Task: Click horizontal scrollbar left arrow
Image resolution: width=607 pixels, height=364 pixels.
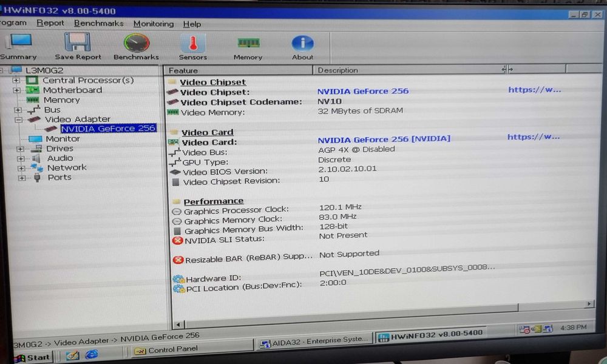Action: click(178, 325)
